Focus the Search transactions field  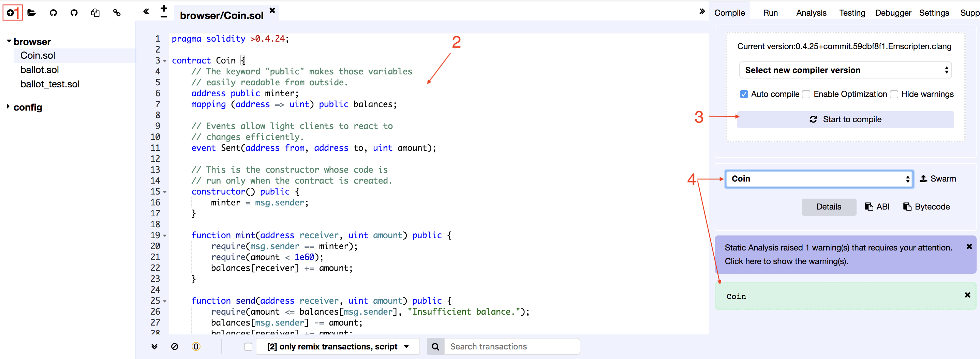coord(511,346)
